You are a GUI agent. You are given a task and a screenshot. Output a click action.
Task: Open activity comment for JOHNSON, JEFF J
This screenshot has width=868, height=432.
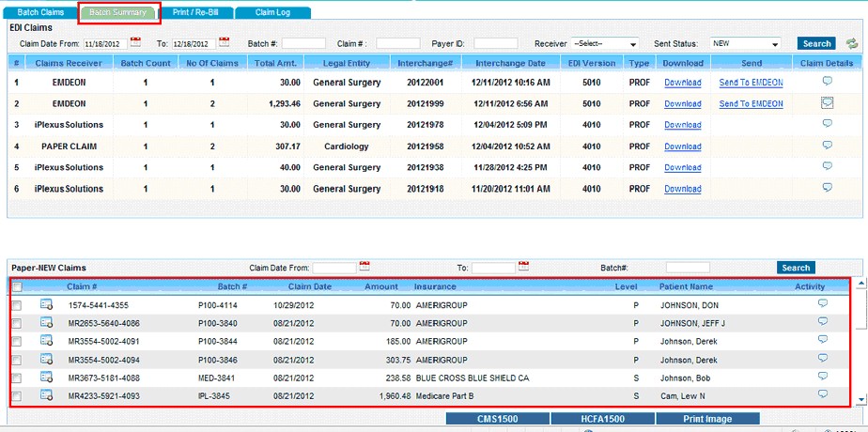pos(822,322)
